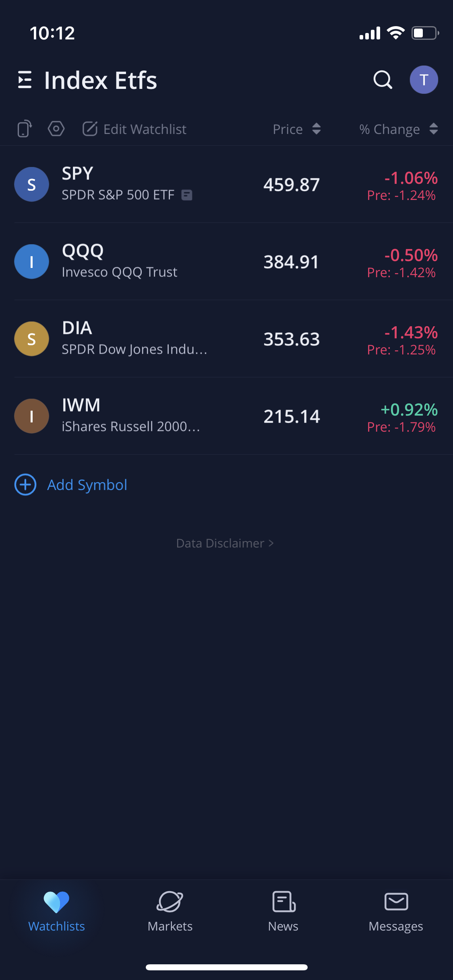Toggle IWM percent change display +0.92%
Viewport: 453px width, 980px height.
click(409, 410)
